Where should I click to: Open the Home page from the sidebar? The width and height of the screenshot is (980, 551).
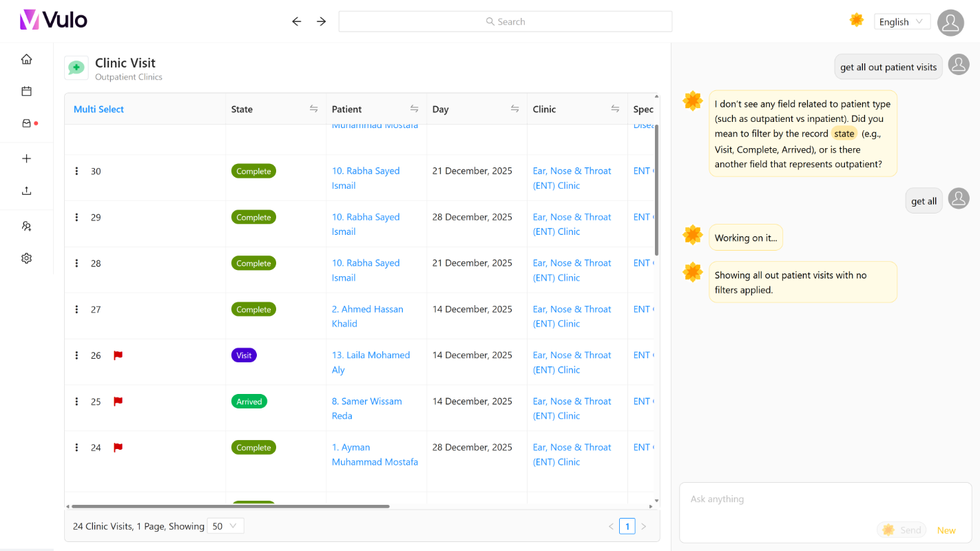tap(26, 59)
